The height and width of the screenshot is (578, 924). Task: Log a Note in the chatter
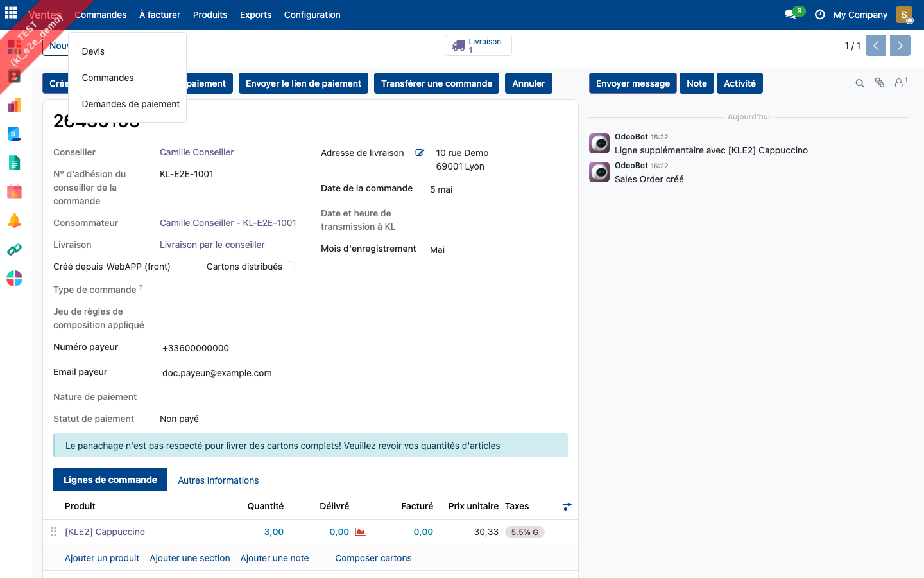(x=697, y=83)
